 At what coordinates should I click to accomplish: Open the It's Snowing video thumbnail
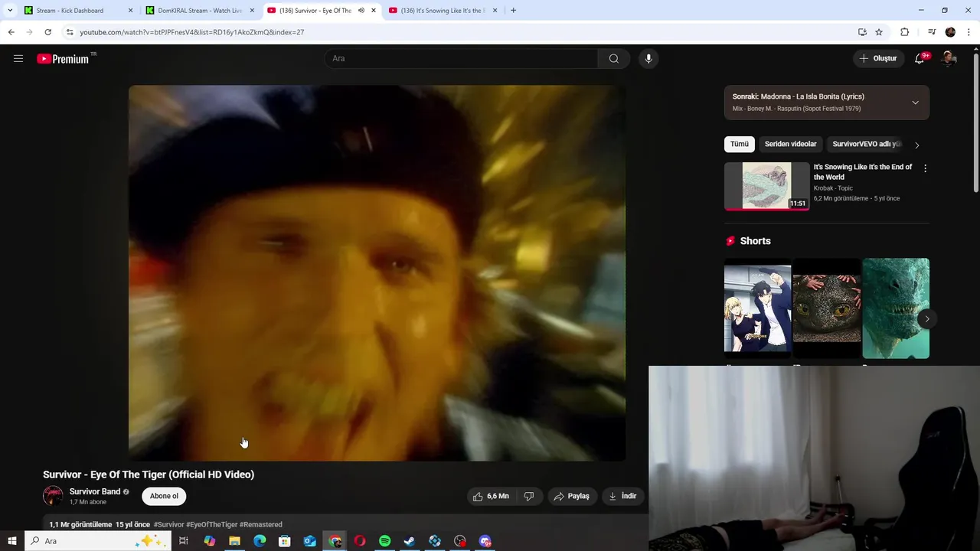(x=766, y=186)
